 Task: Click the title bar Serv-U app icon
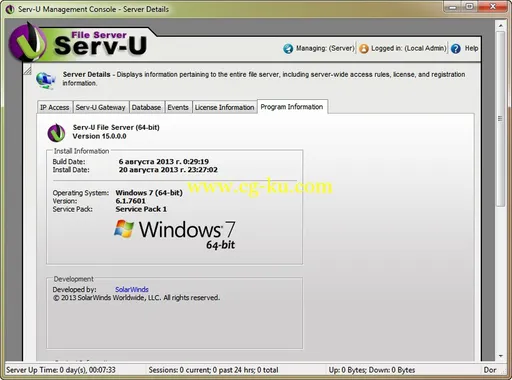(10, 9)
